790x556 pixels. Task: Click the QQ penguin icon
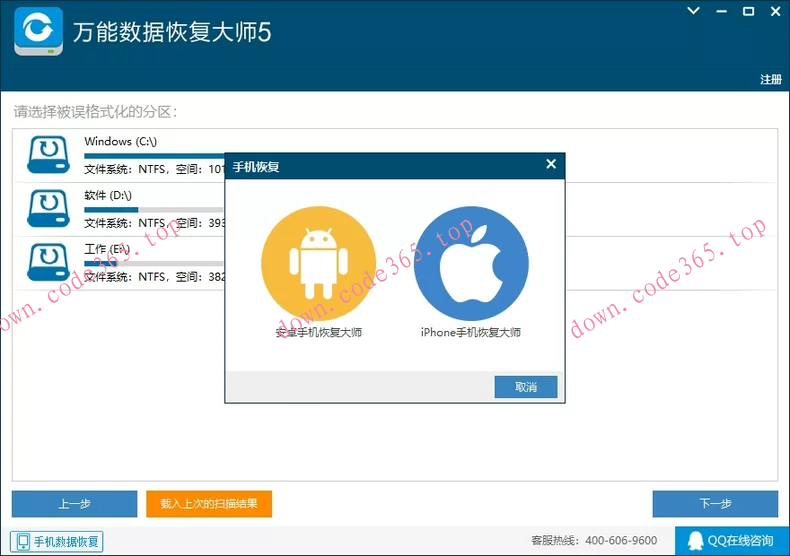[695, 541]
